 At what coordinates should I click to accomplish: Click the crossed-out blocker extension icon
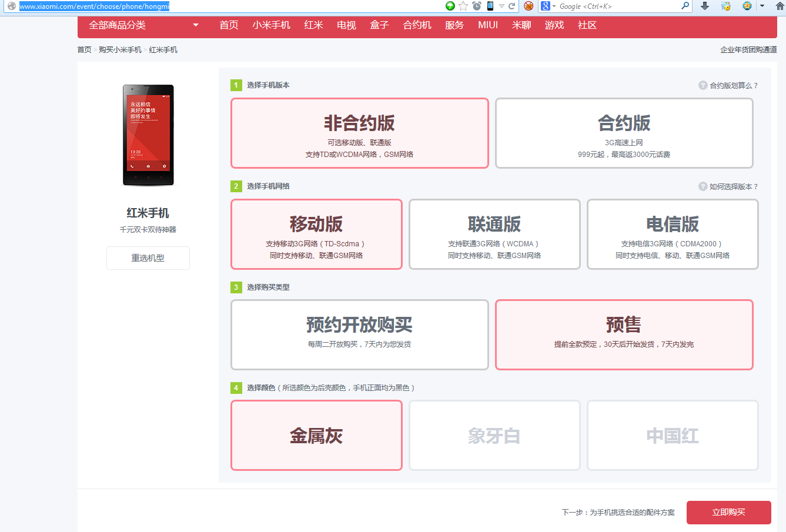529,6
